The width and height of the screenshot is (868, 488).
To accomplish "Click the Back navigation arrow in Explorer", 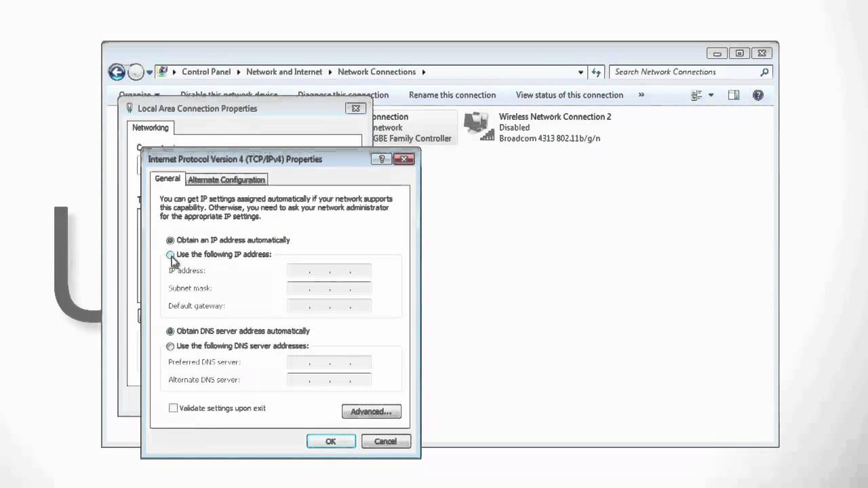I will point(117,72).
